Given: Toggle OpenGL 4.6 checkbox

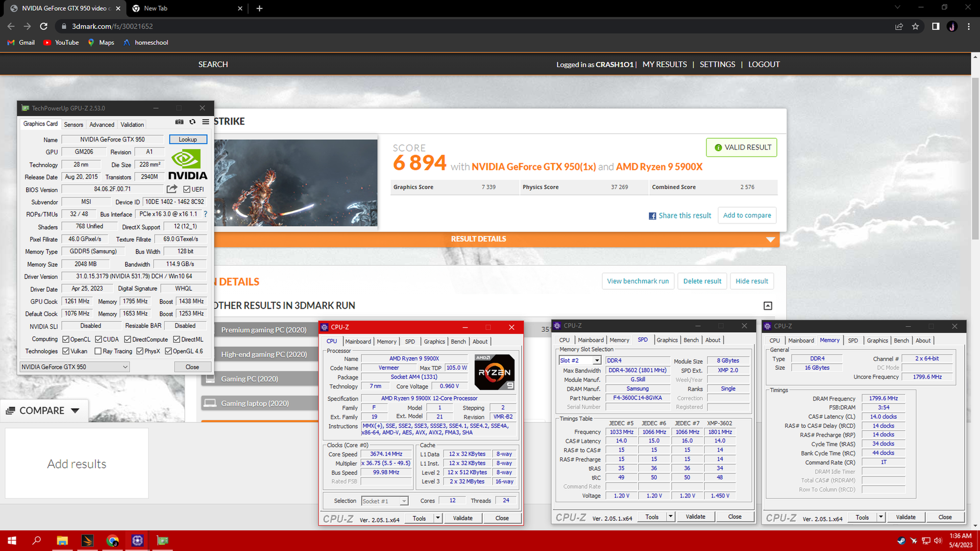Looking at the screenshot, I should tap(168, 352).
